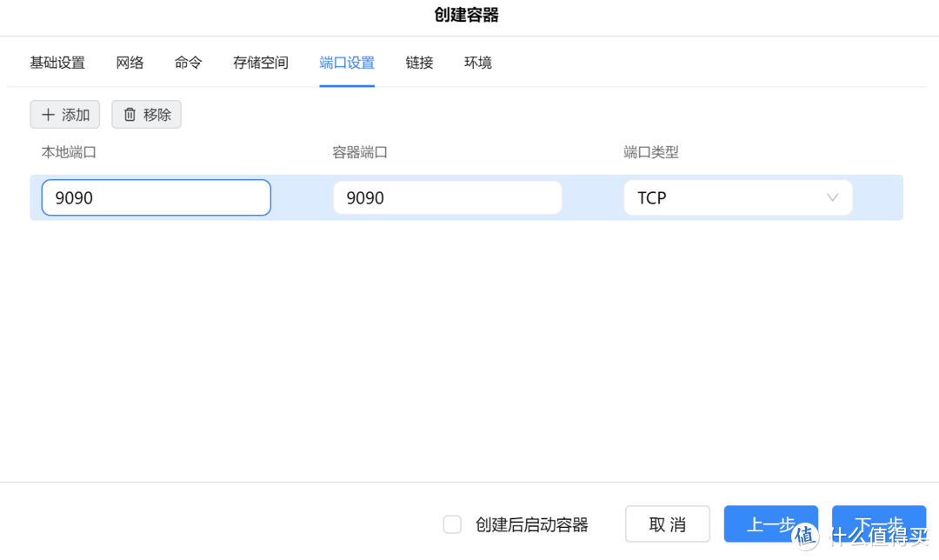Enable the 创建后启动容器 checkbox
This screenshot has width=939, height=560.
(452, 524)
